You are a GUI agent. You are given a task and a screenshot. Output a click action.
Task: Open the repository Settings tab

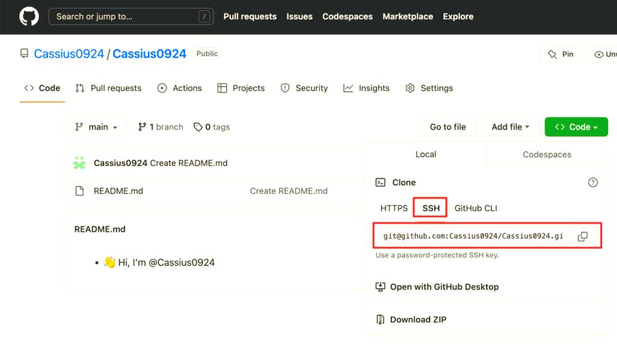tap(429, 88)
